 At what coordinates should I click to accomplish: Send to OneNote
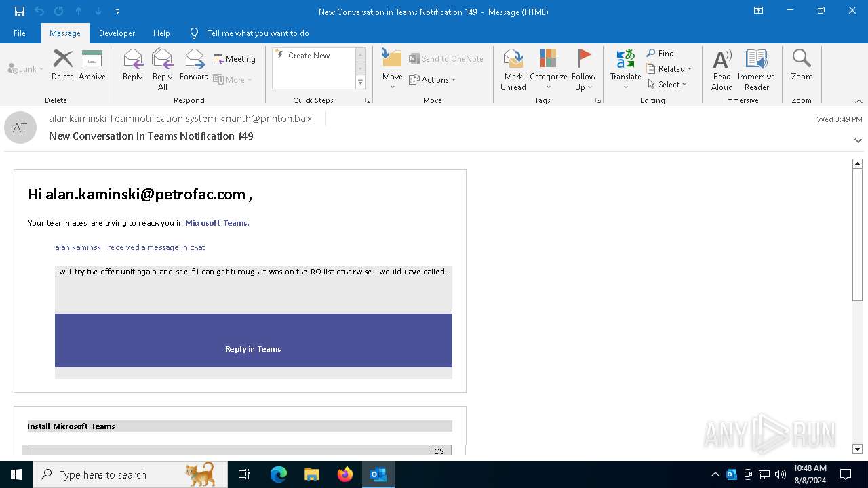[x=446, y=59]
